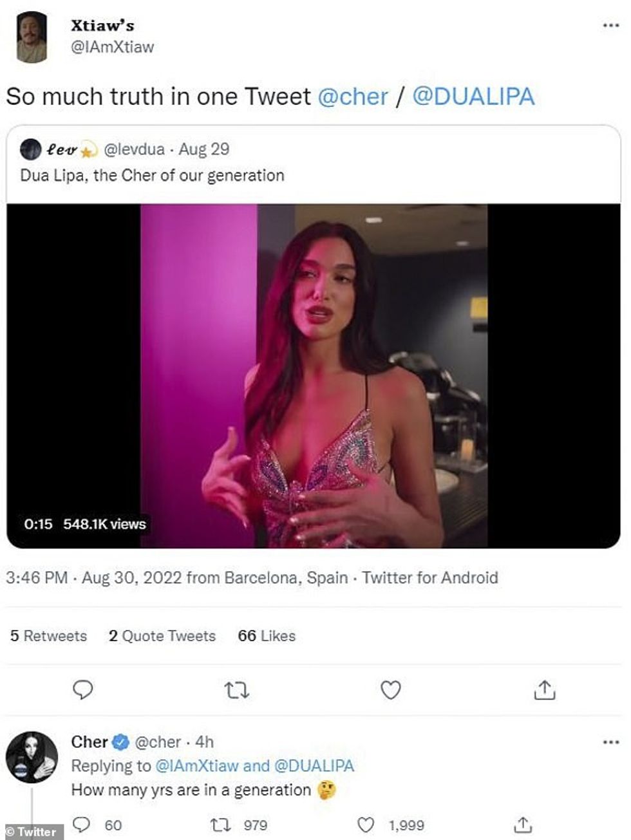Viewport: 631px width, 840px height.
Task: Click the reply icon showing 60 on Cher's reply
Action: click(x=83, y=823)
